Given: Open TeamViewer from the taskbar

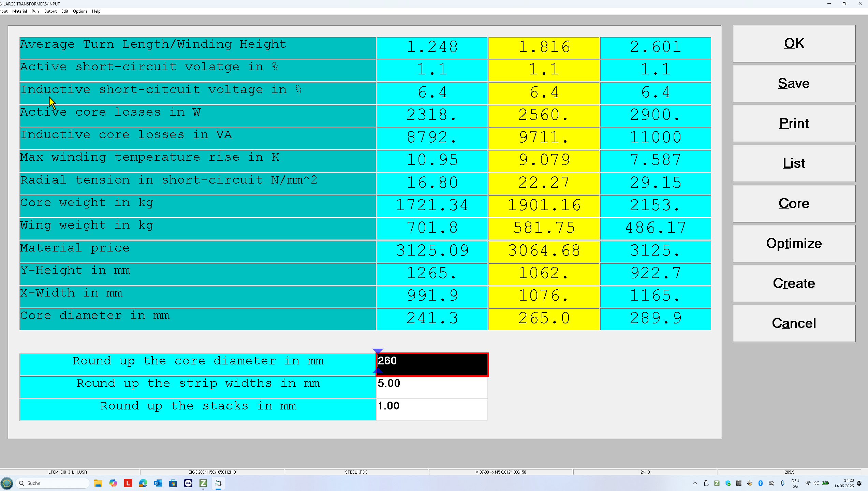Looking at the screenshot, I should (x=188, y=483).
